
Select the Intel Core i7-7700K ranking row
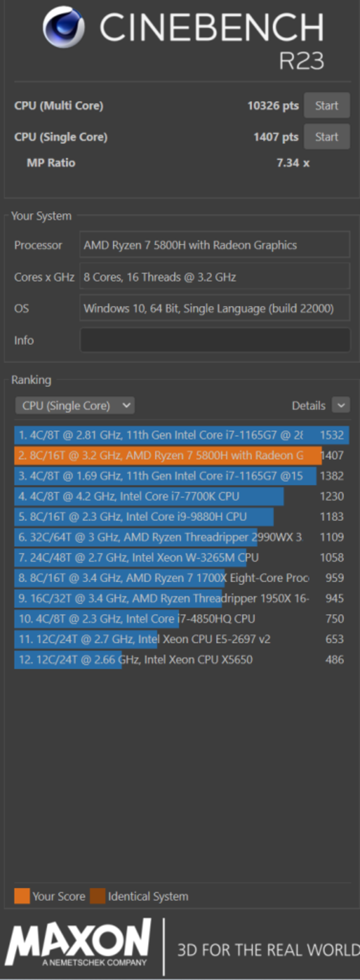181,496
